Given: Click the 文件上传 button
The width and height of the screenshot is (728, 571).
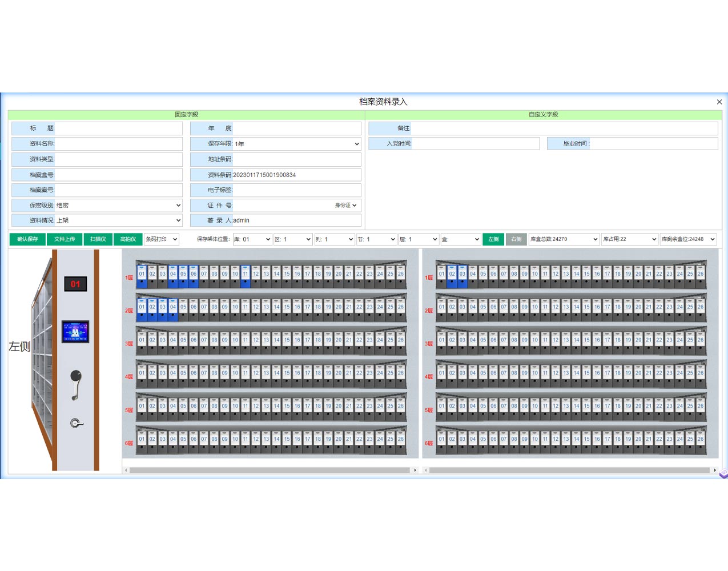Looking at the screenshot, I should 65,239.
